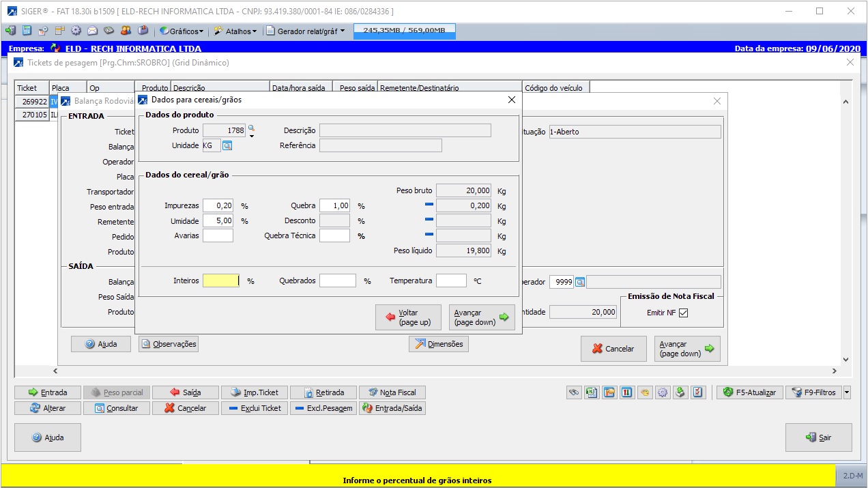Expand the Atalhos dropdown
The image size is (868, 488).
[x=235, y=31]
